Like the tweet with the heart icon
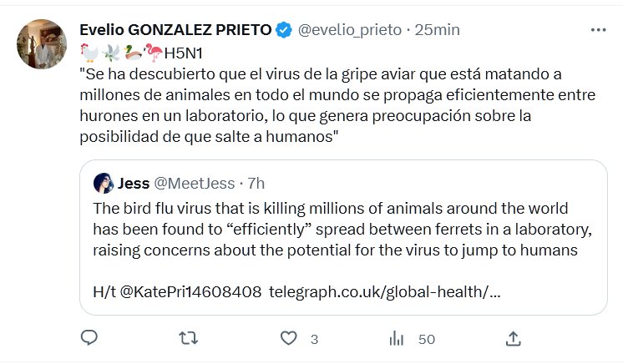The height and width of the screenshot is (364, 623). click(289, 338)
